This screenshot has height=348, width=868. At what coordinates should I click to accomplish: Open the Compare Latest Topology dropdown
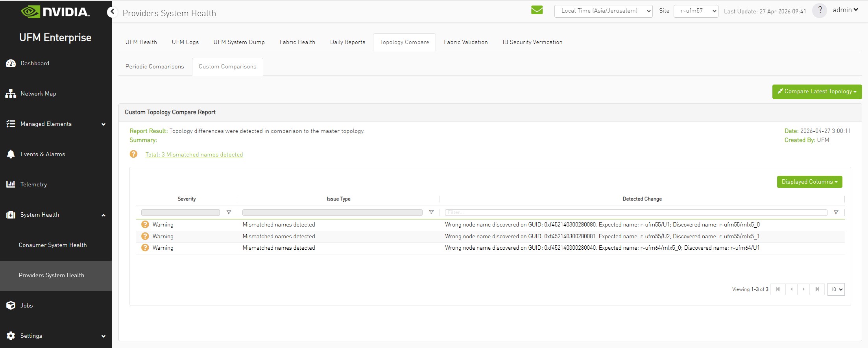[817, 92]
